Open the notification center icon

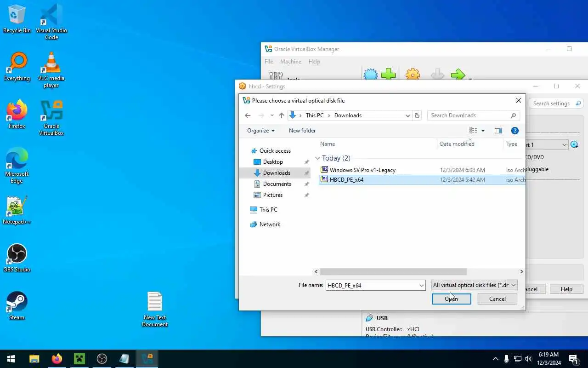[573, 359]
